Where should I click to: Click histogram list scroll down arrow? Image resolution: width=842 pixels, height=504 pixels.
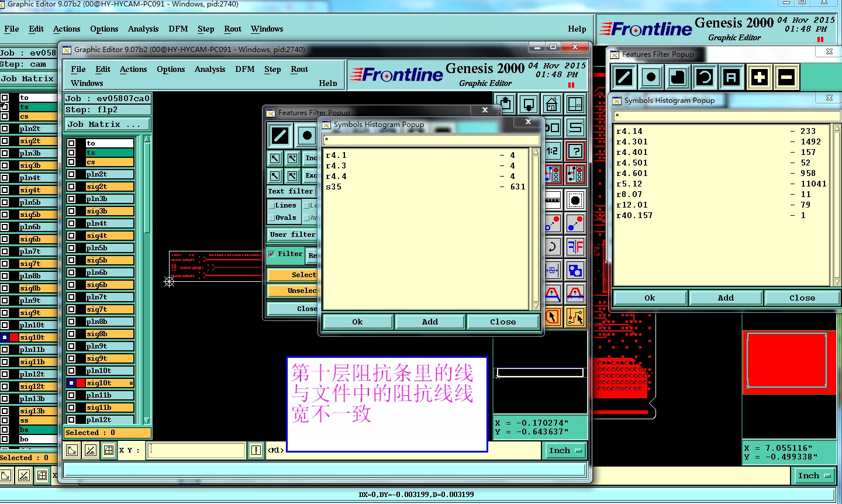coord(536,306)
